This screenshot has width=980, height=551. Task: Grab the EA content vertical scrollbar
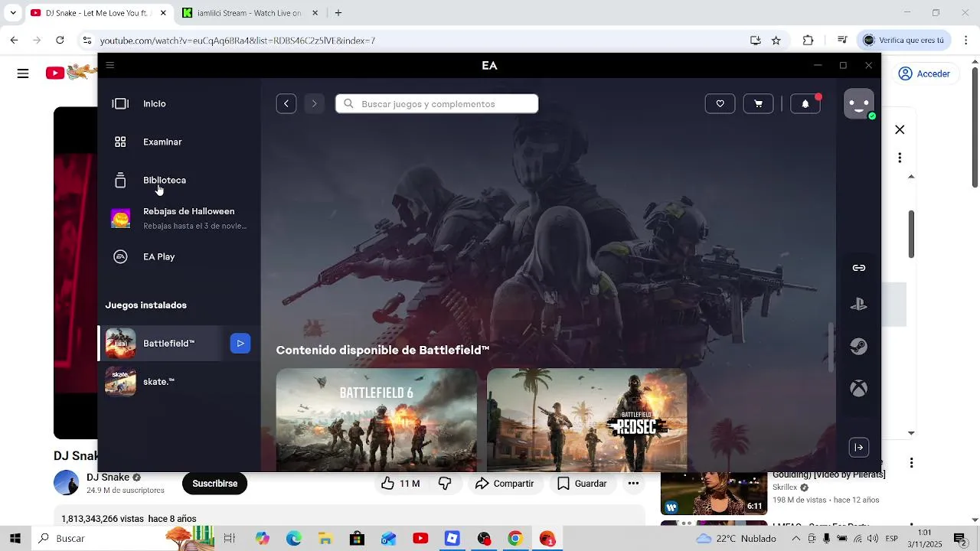832,348
